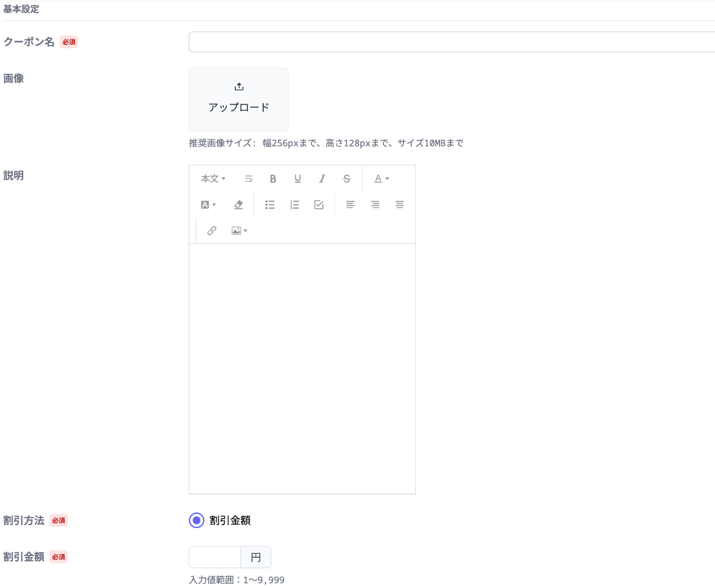Toggle bold formatting in the description editor
The width and height of the screenshot is (715, 588).
pyautogui.click(x=272, y=179)
